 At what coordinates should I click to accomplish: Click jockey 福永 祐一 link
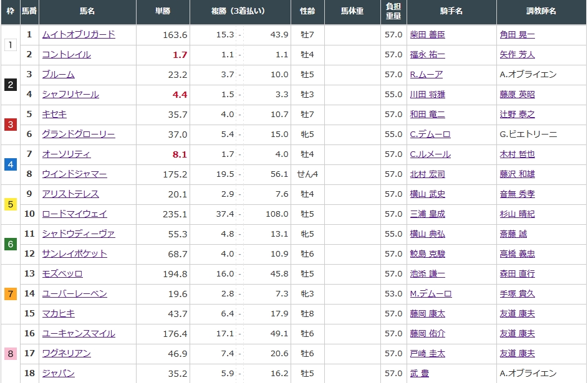[x=427, y=55]
